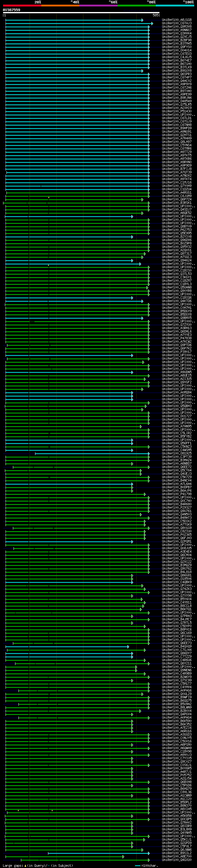Select hit label UniRef100_Q08JU5
Image resolution: width=197 pixels, height=868 pixels.
point(177,549)
